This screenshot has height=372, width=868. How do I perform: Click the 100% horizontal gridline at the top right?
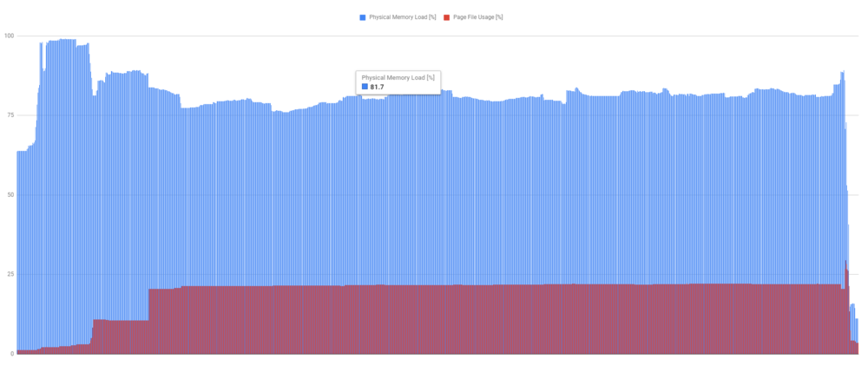click(781, 36)
